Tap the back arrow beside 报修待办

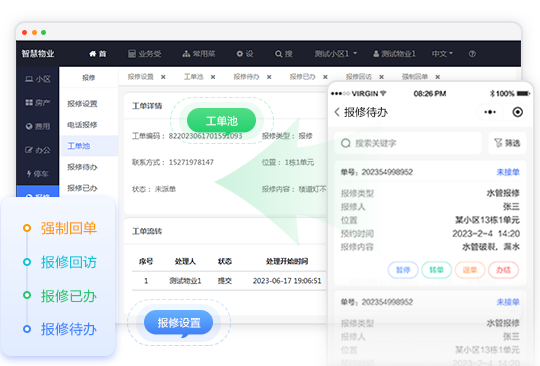point(337,112)
